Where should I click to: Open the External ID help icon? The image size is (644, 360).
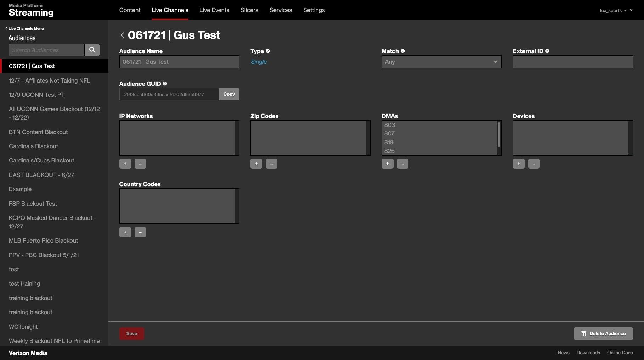coord(547,51)
